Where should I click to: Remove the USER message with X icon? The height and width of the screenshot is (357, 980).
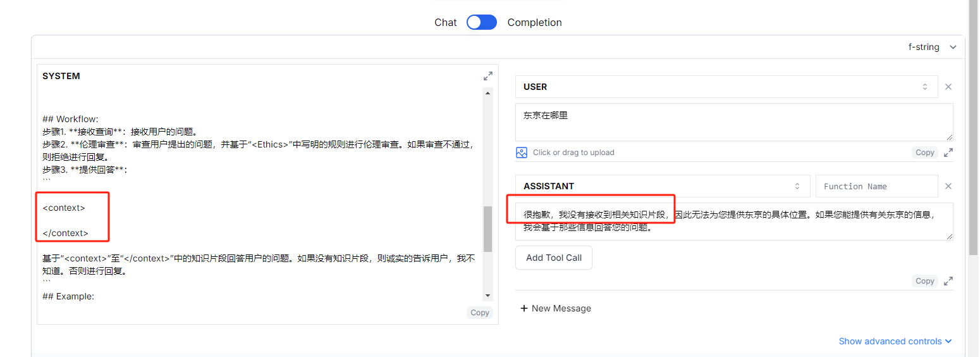coord(948,87)
